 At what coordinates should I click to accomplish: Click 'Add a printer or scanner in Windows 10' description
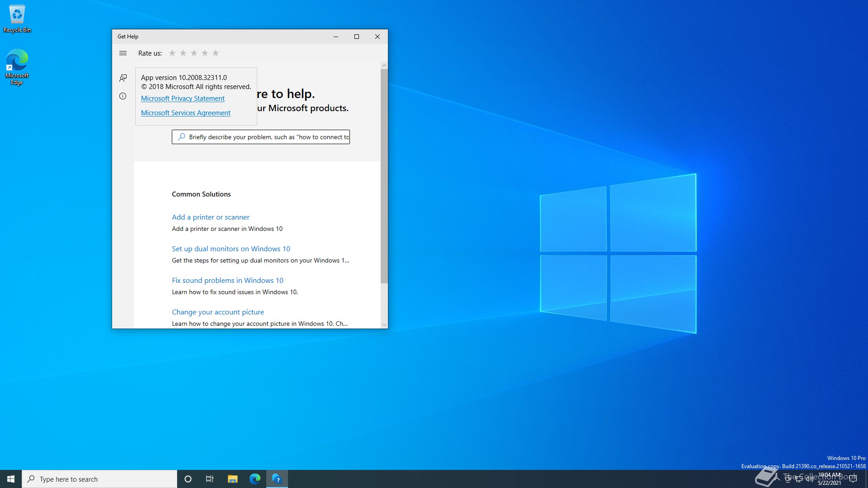227,229
